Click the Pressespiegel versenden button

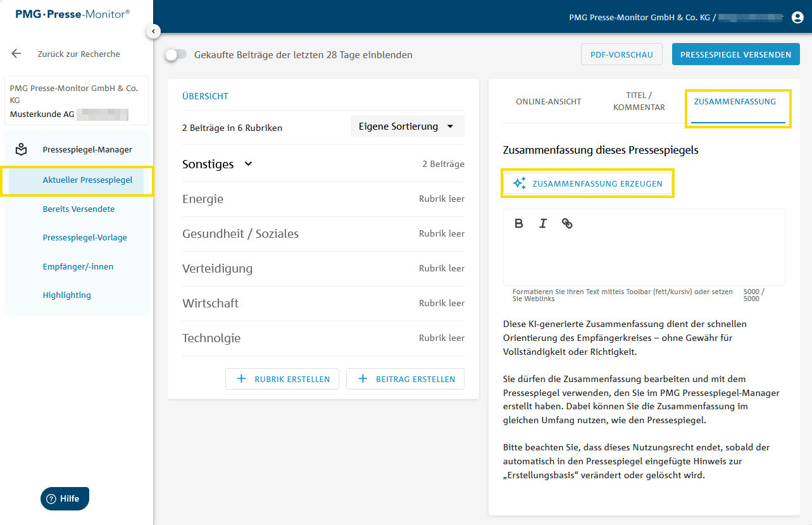(735, 54)
